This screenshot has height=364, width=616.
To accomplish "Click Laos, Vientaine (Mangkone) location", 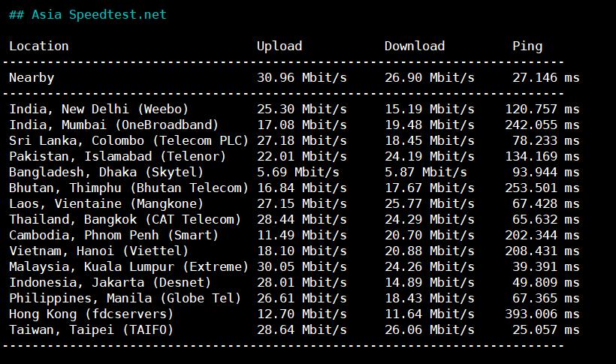I will point(107,203).
